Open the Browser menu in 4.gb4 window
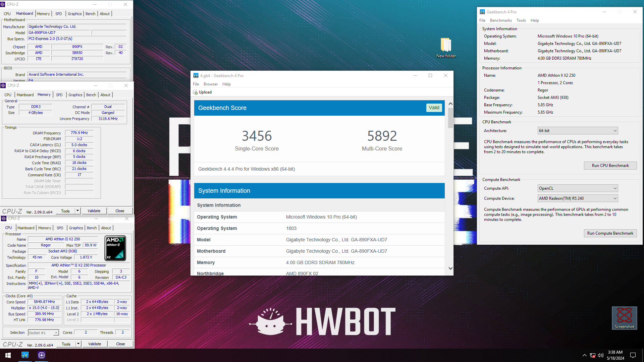Screen dimensions: 644x362 tap(210, 84)
